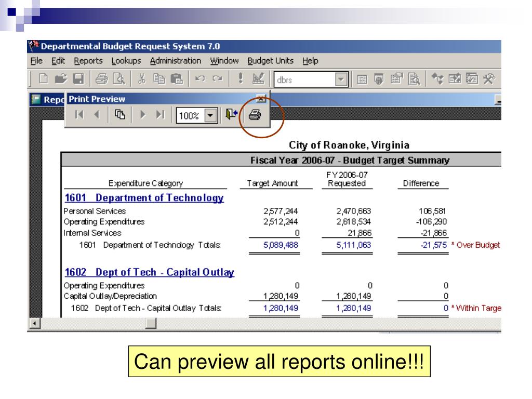Close the Print Preview toolbar window
532x399 pixels.
tap(261, 99)
